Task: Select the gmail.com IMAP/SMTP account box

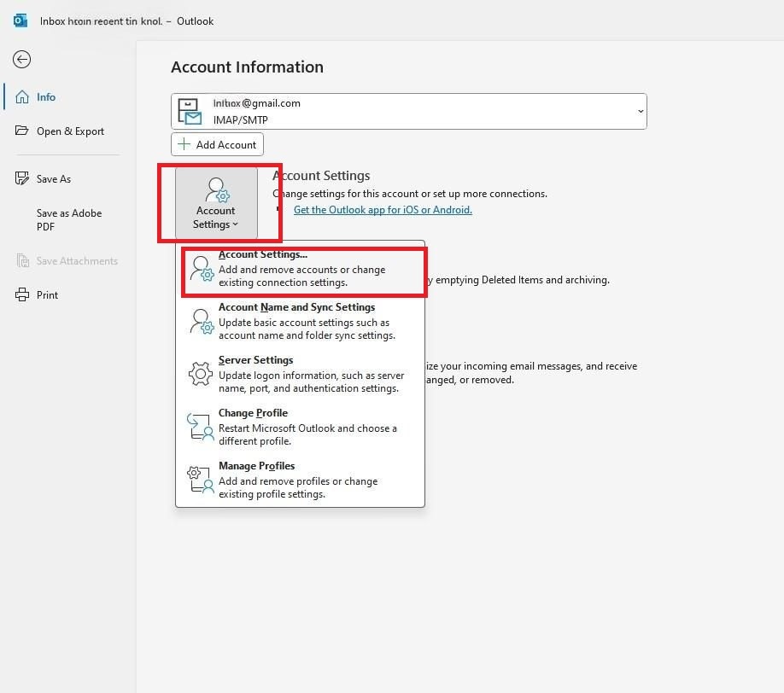Action: pyautogui.click(x=409, y=112)
